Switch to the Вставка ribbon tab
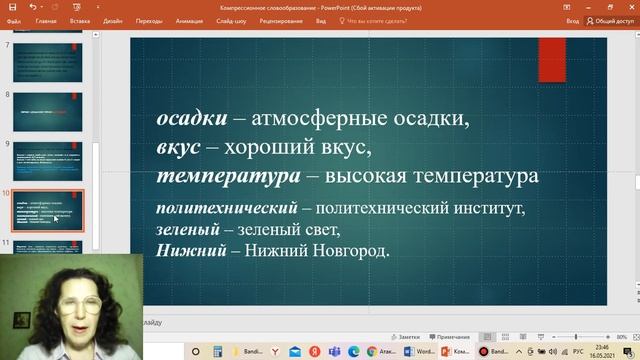This screenshot has width=640, height=360. (80, 21)
